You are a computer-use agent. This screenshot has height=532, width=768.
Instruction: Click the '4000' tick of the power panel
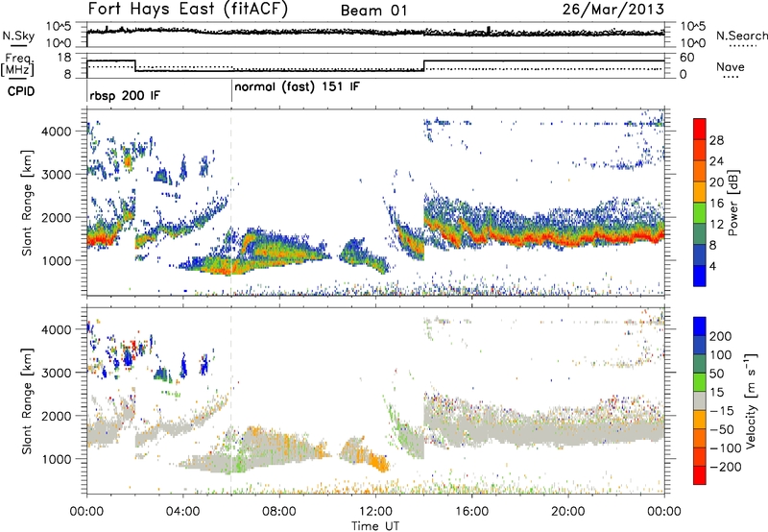point(57,132)
